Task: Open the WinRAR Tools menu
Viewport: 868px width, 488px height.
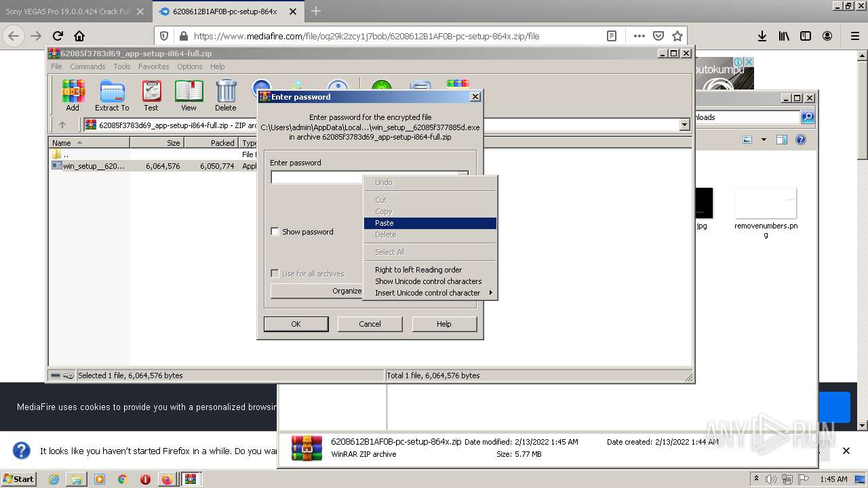Action: [x=122, y=66]
